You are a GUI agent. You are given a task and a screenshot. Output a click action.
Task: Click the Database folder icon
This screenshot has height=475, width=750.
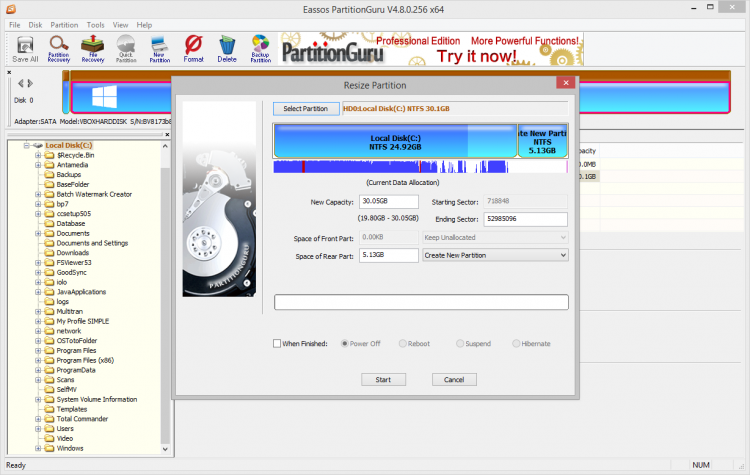click(49, 223)
